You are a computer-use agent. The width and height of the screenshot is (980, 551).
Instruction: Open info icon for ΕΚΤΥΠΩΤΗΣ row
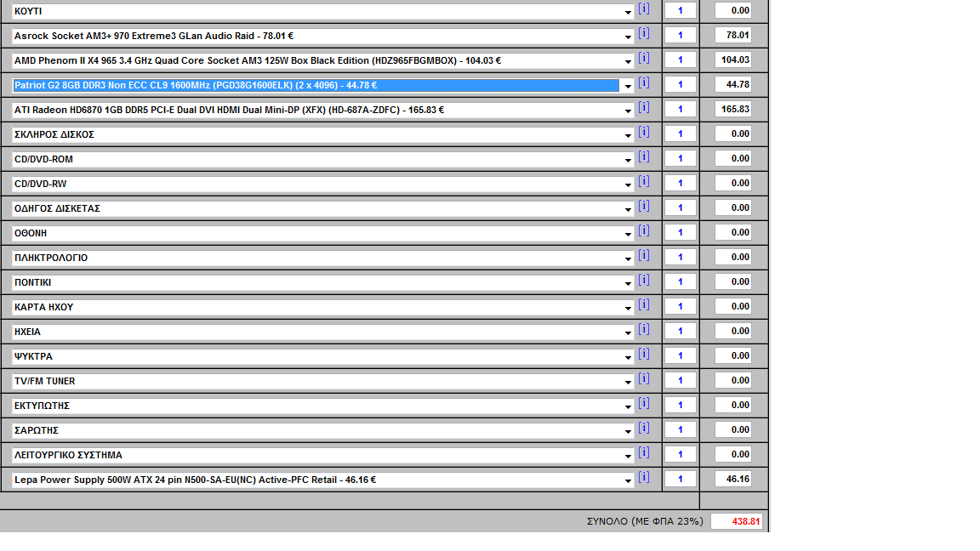coord(644,404)
